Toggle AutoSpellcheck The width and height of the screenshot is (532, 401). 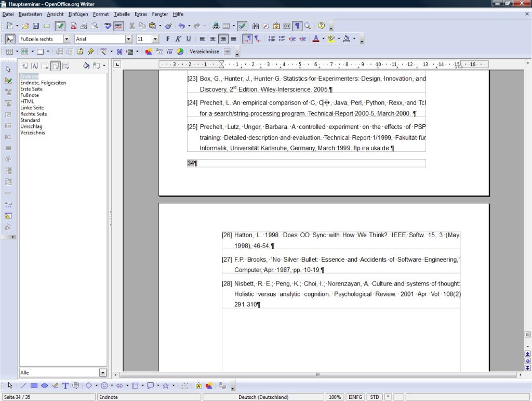[118, 26]
